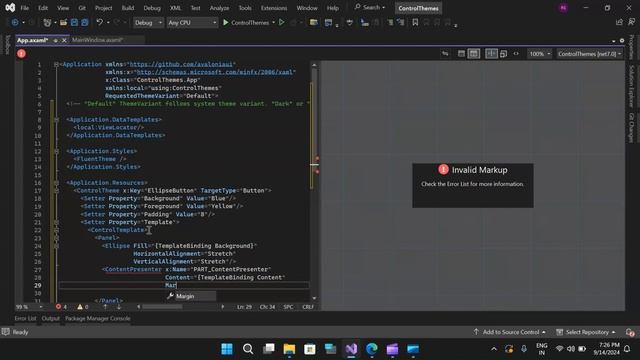Collapse the Application.Styles block

coord(56,151)
